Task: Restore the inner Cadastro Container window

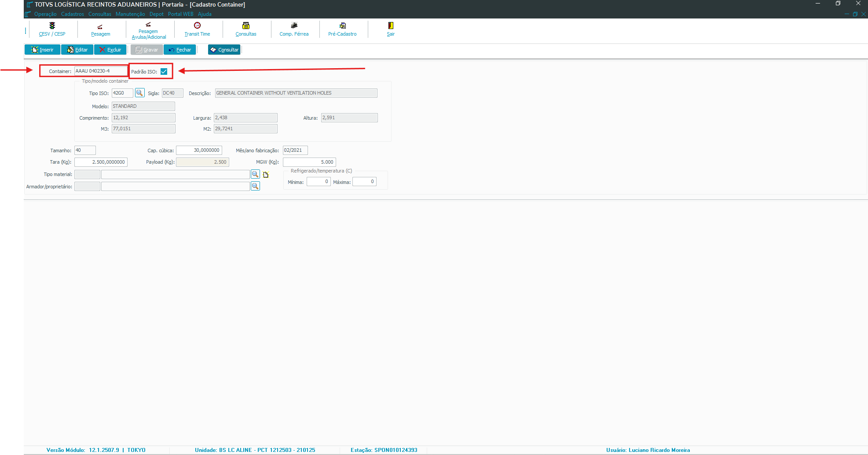Action: pyautogui.click(x=855, y=14)
